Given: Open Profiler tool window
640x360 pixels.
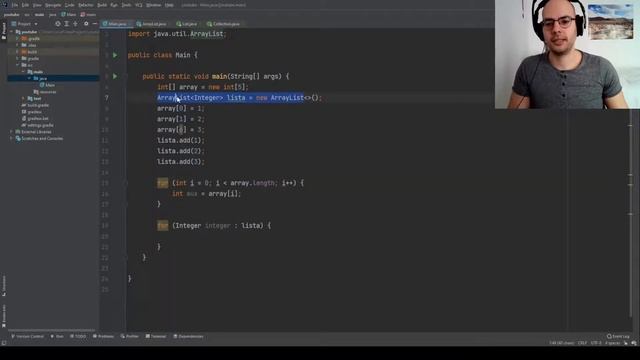Looking at the screenshot, I should click(x=130, y=337).
